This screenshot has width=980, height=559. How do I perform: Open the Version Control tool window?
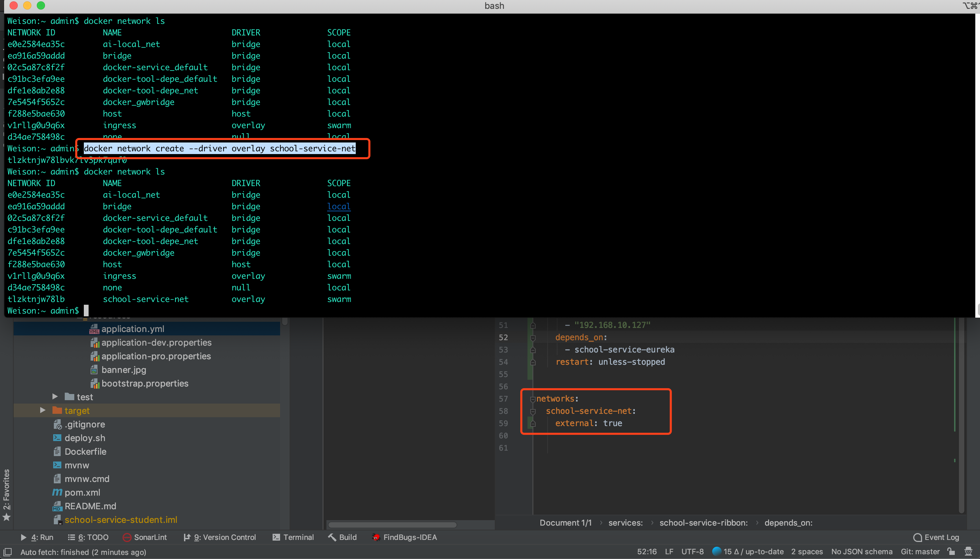pos(220,537)
